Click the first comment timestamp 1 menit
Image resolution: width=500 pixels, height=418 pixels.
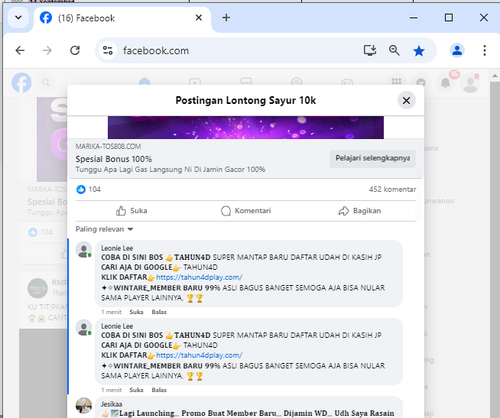point(111,312)
